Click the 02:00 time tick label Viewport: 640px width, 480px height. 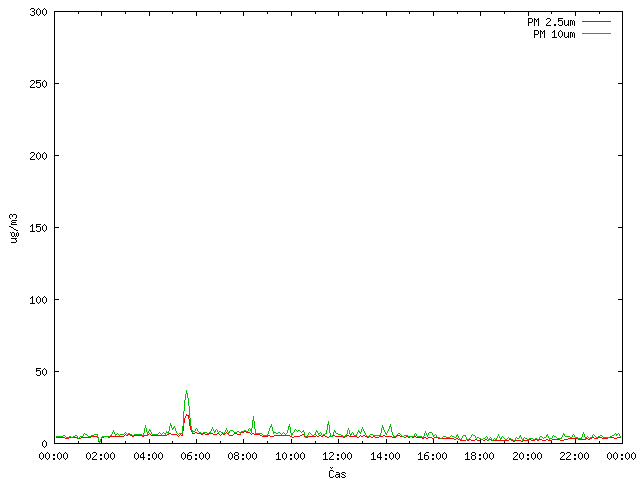(100, 456)
